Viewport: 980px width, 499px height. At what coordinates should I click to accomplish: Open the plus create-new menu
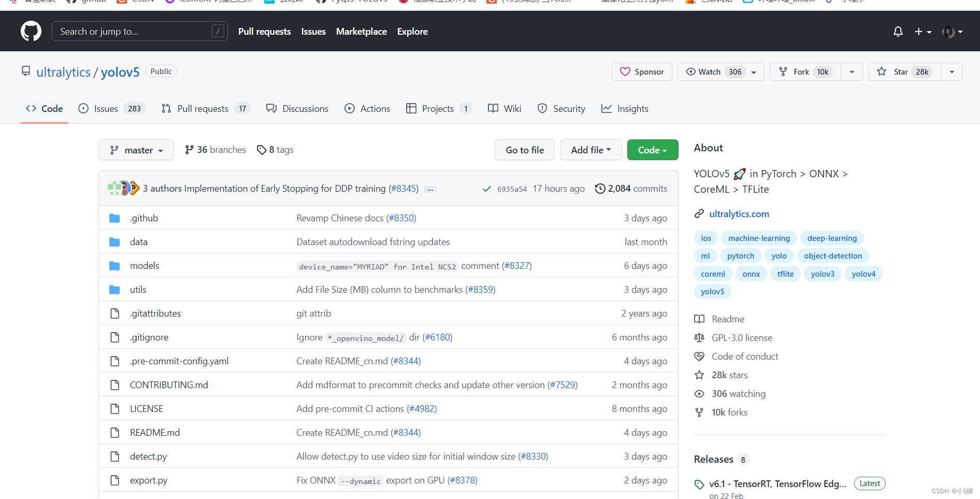[x=923, y=32]
